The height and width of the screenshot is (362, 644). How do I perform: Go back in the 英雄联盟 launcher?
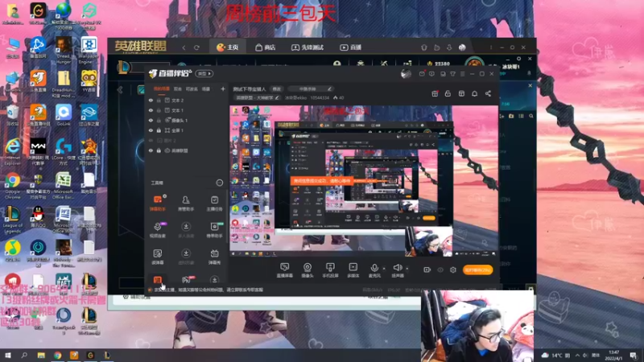tap(184, 47)
